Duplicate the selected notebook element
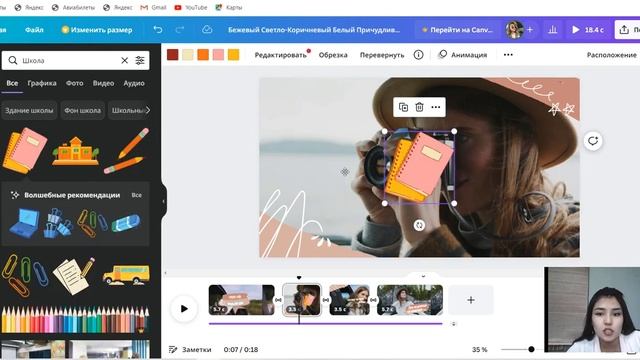Image resolution: width=640 pixels, height=360 pixels. 403,107
